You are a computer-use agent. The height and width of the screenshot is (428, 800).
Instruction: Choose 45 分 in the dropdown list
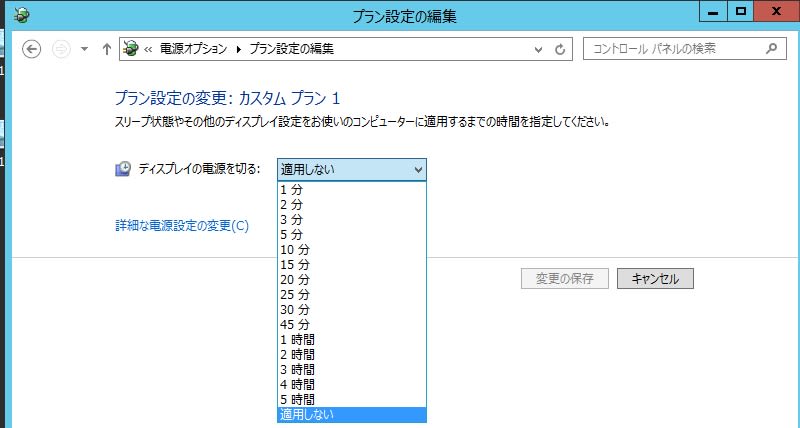[x=352, y=325]
